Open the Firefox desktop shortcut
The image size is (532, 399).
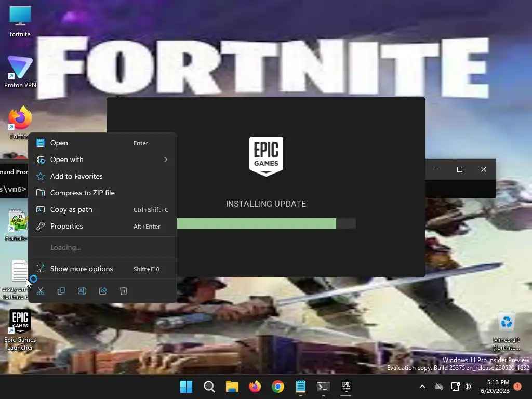pyautogui.click(x=20, y=123)
